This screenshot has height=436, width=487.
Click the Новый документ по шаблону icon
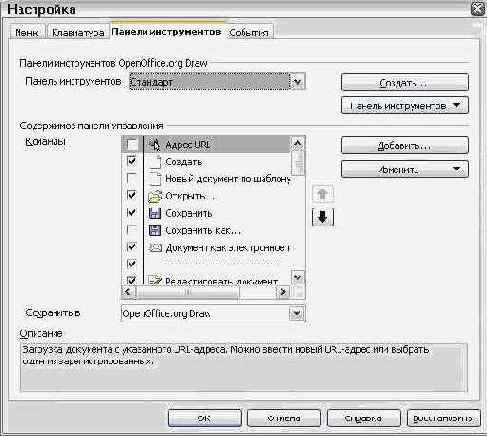click(154, 179)
